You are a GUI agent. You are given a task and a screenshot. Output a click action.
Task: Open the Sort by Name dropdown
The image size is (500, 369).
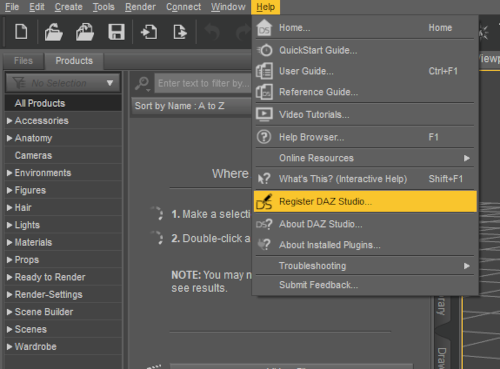click(191, 106)
